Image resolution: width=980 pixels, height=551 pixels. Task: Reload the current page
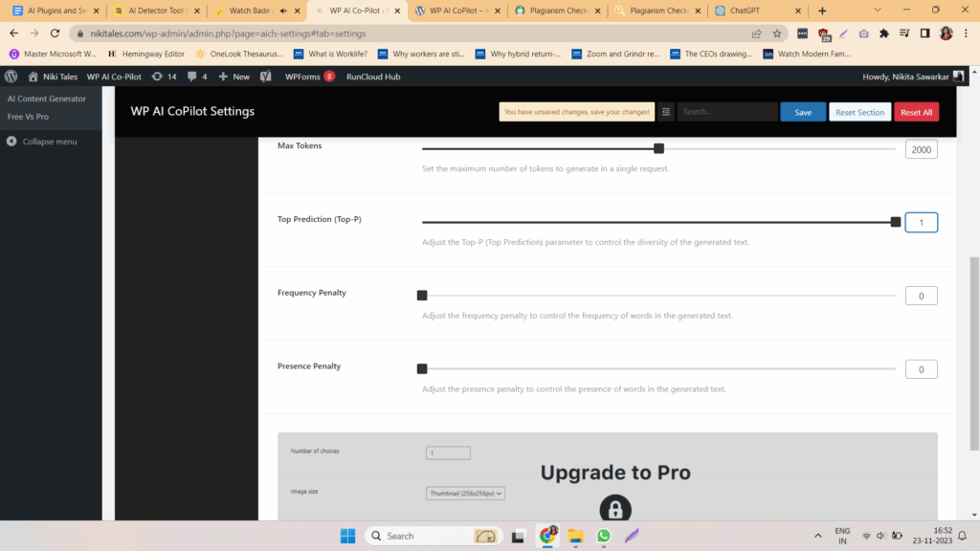(x=55, y=33)
